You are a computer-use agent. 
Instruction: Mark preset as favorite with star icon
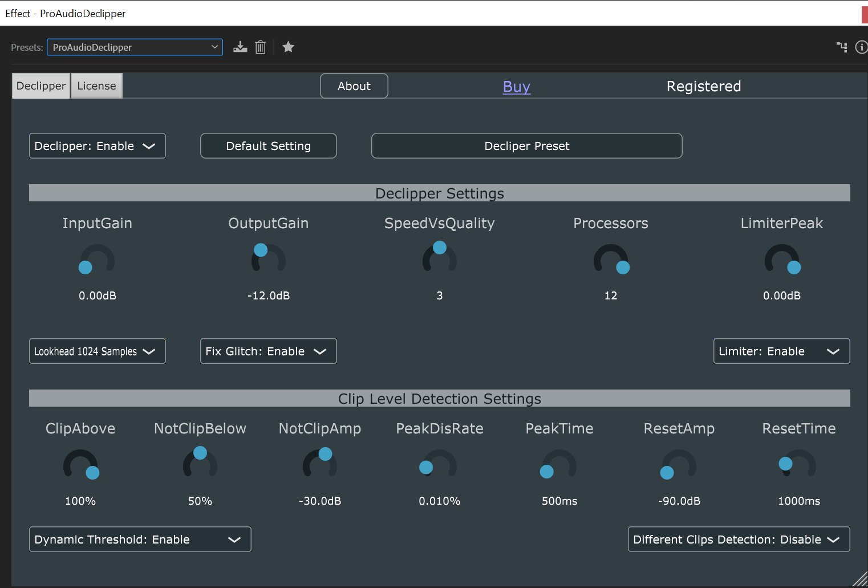(x=288, y=47)
